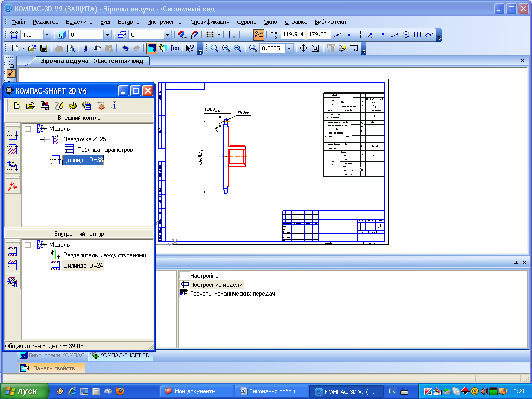The height and width of the screenshot is (399, 532).
Task: Open the Спецификация menu
Action: pos(210,22)
